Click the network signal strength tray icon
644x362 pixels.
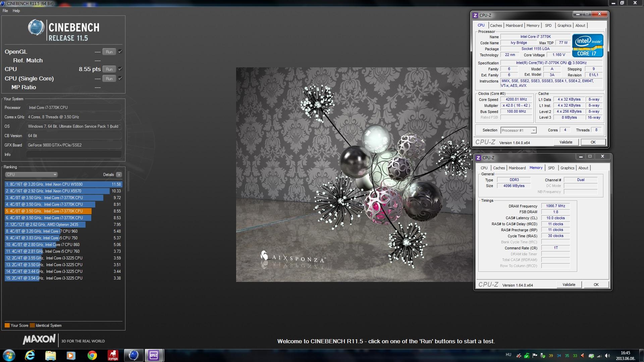pos(599,356)
